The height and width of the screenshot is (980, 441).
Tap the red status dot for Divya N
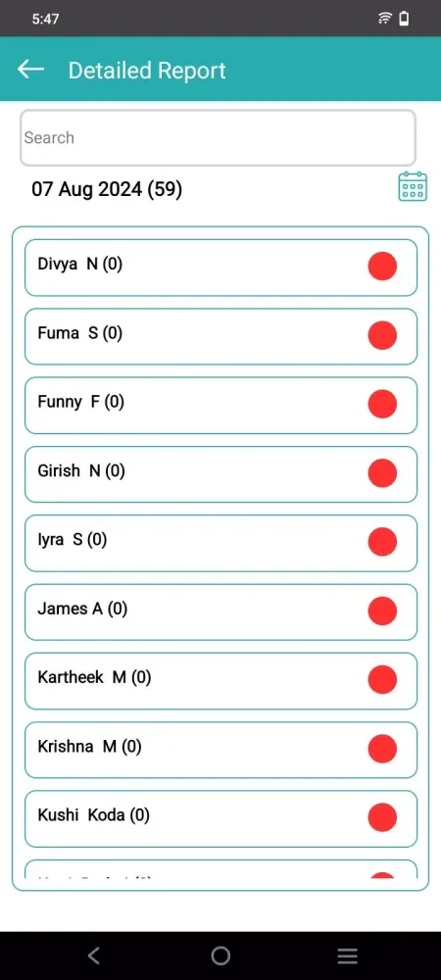pyautogui.click(x=382, y=267)
